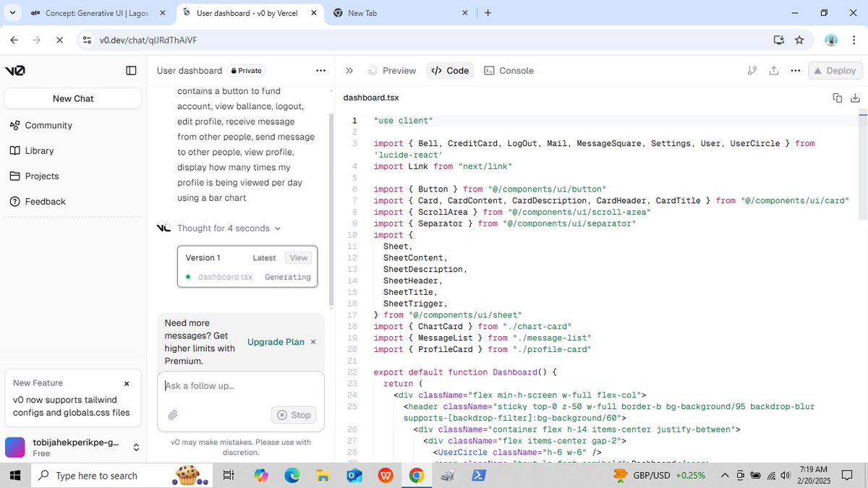868x488 pixels.
Task: Close the New Feature notice
Action: click(x=127, y=383)
